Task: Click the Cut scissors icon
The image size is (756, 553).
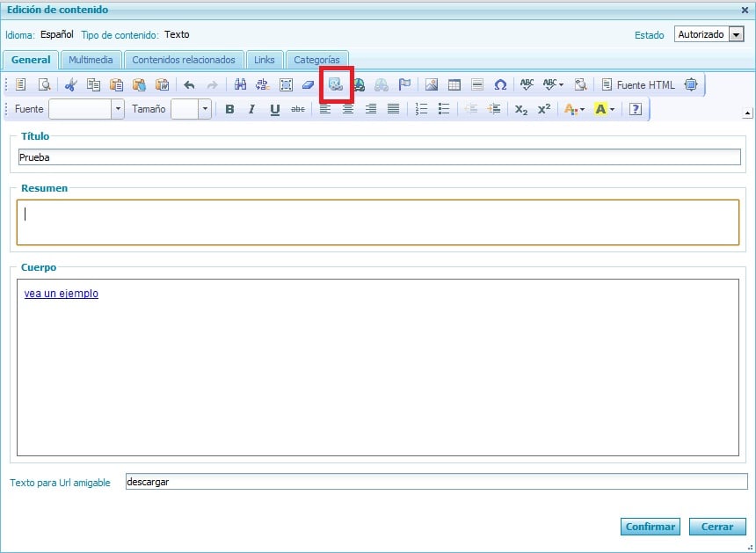Action: point(71,85)
